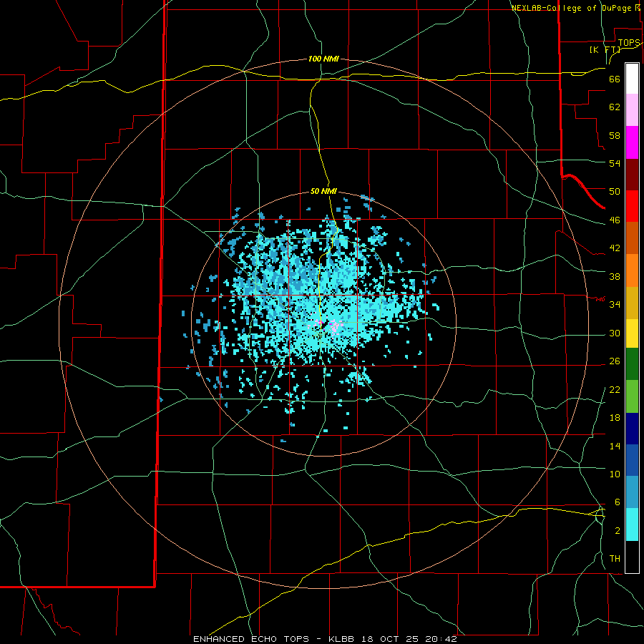The width and height of the screenshot is (644, 644).
Task: Click the navy 18 kft legend swatch
Action: (632, 429)
